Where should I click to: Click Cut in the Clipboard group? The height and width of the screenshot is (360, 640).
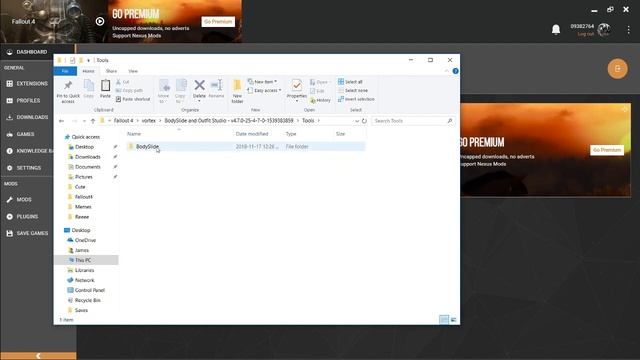(x=122, y=82)
